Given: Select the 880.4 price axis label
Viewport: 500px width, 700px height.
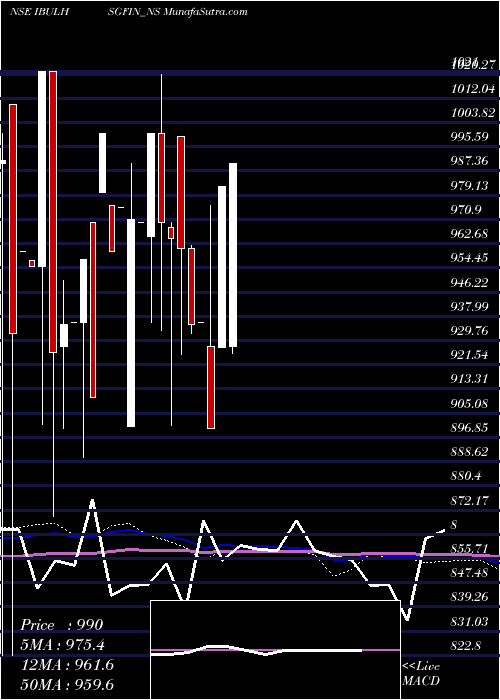Looking at the screenshot, I should tap(466, 476).
